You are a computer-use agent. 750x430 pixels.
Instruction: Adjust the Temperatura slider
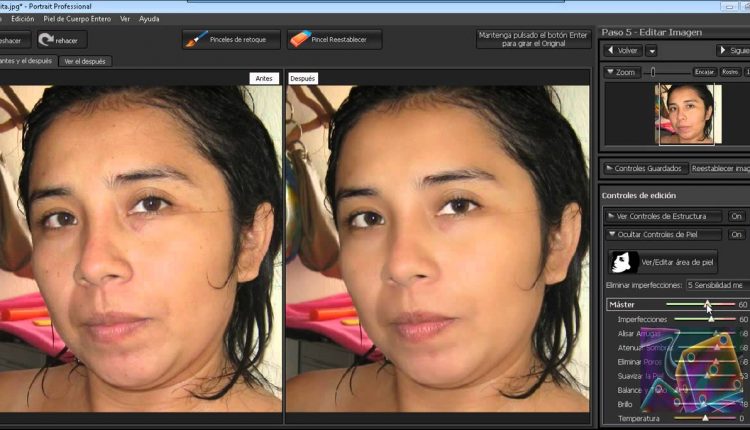point(705,418)
